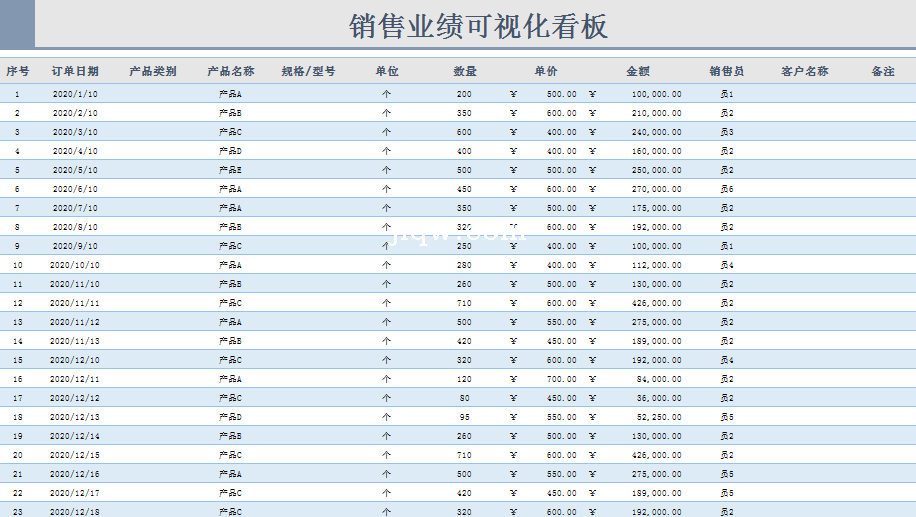Select the 金额 column header

(638, 71)
